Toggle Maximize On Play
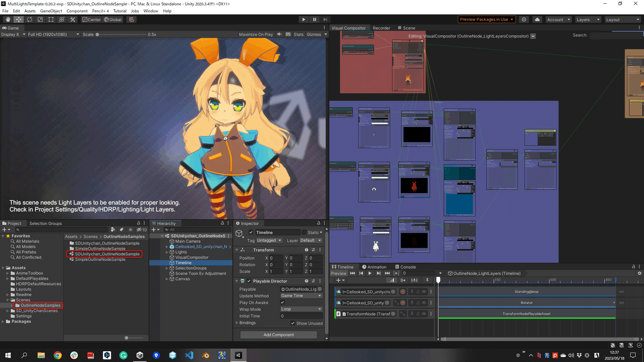This screenshot has width=644, height=362. [256, 34]
